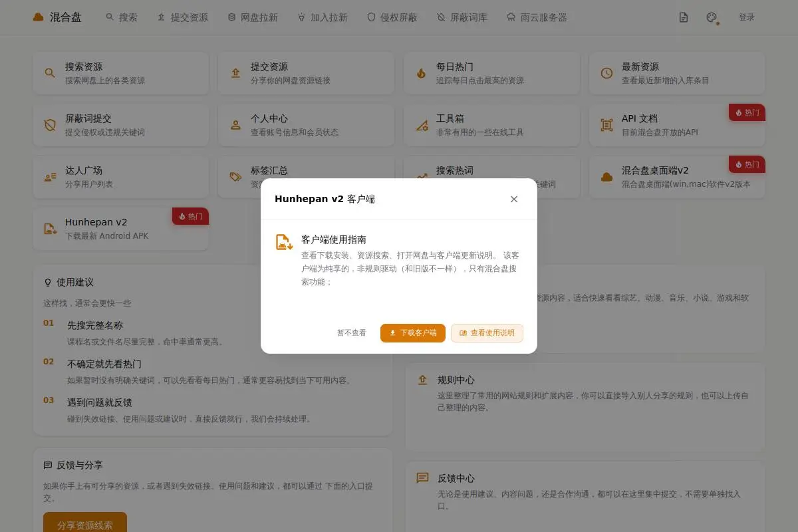Click the 工具箱 card title
The width and height of the screenshot is (798, 532).
450,118
